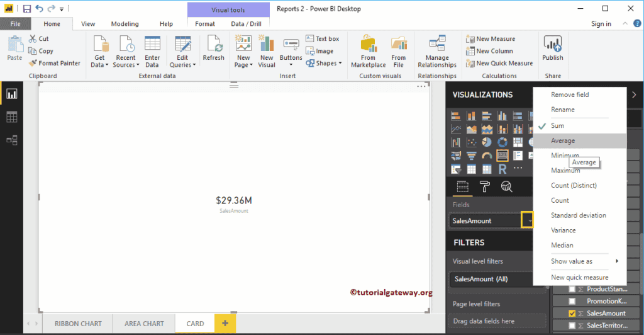Select the Line and stacked column chart
This screenshot has width=644, height=335.
(502, 130)
